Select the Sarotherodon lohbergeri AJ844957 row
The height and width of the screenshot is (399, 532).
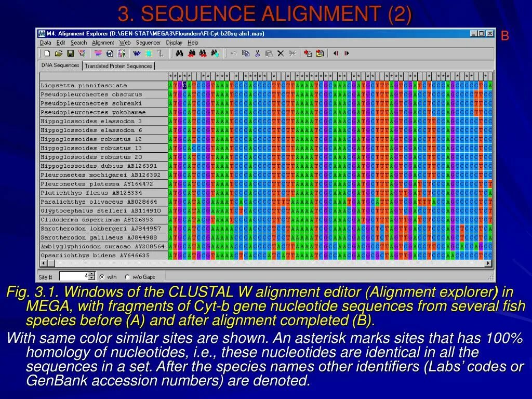pos(104,229)
